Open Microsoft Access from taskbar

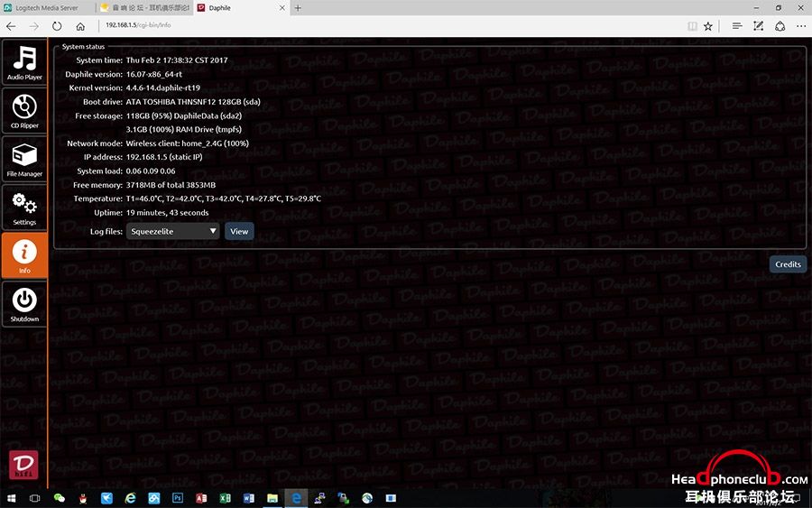(201, 498)
